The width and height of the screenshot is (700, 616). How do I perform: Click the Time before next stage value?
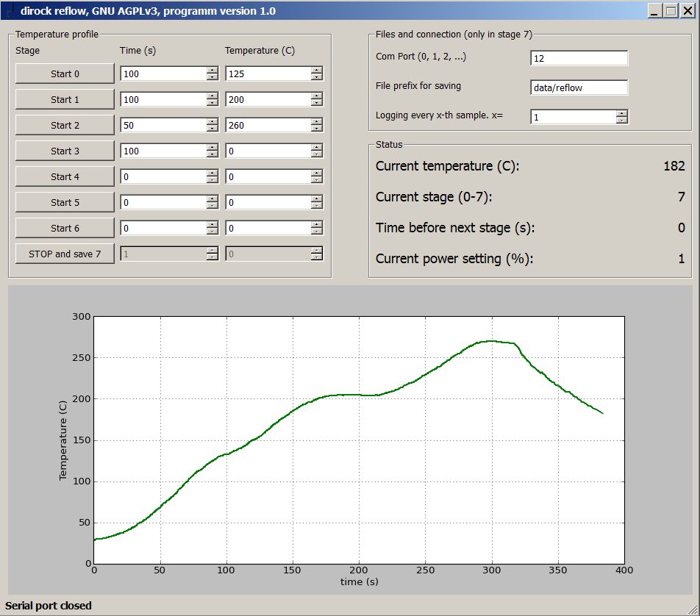click(681, 228)
